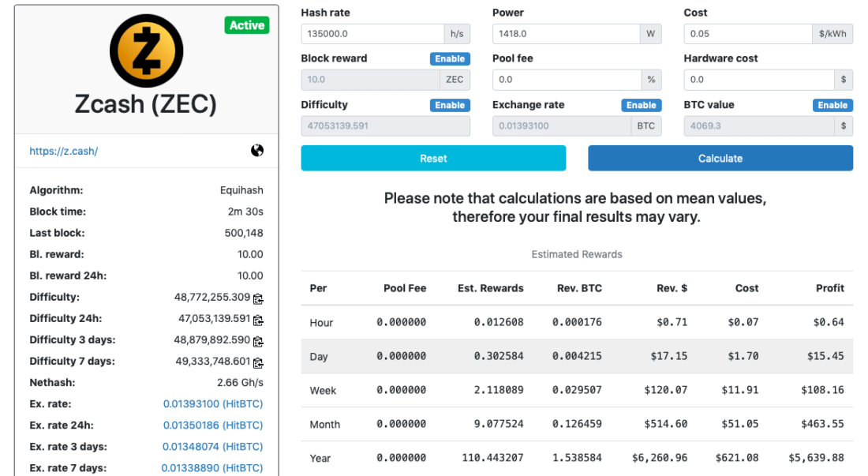
Task: Enable the BTC value field
Action: click(832, 105)
